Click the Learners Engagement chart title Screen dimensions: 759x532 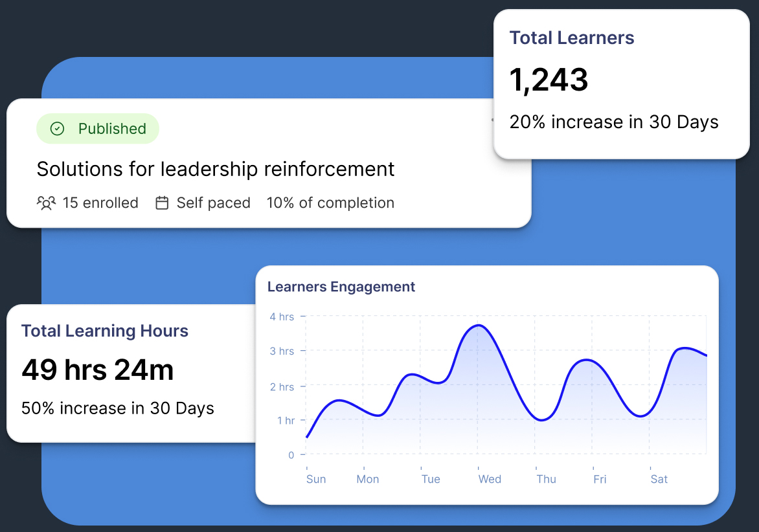[341, 287]
